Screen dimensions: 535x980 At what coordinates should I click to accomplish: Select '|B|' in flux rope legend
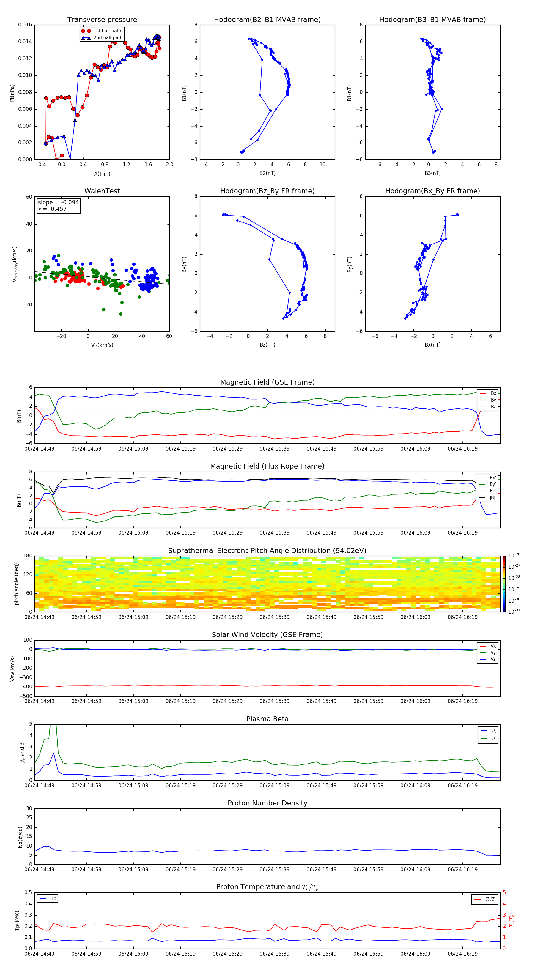[487, 498]
